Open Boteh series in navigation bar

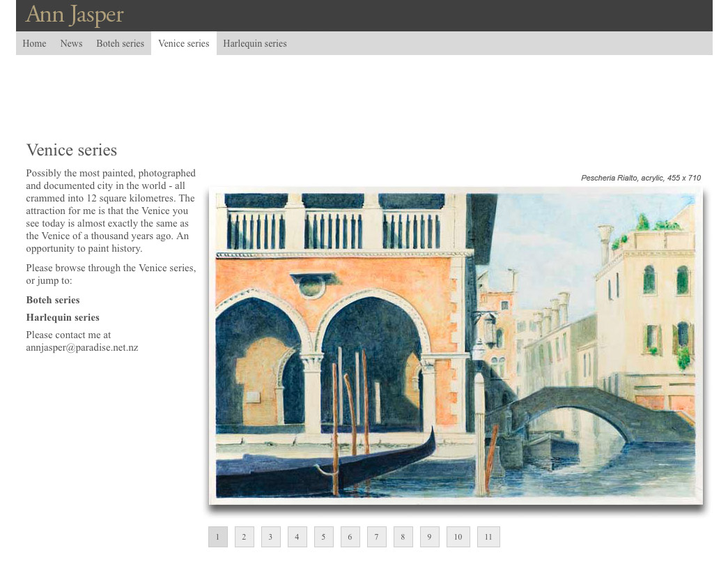120,43
